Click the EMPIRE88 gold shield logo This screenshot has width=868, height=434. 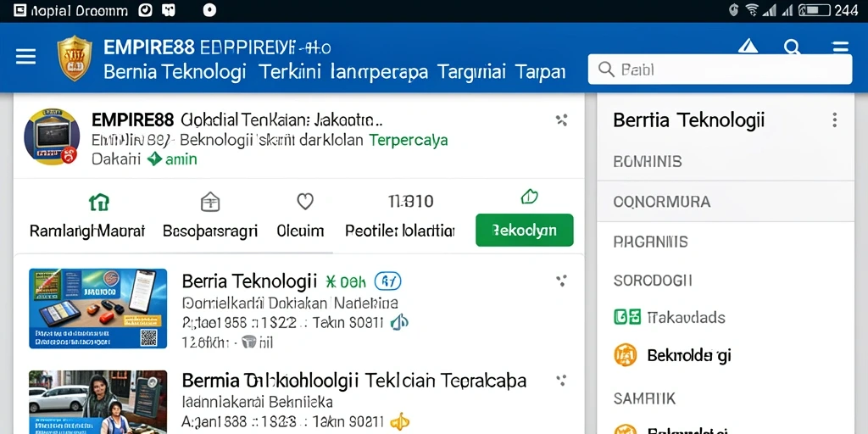coord(75,58)
